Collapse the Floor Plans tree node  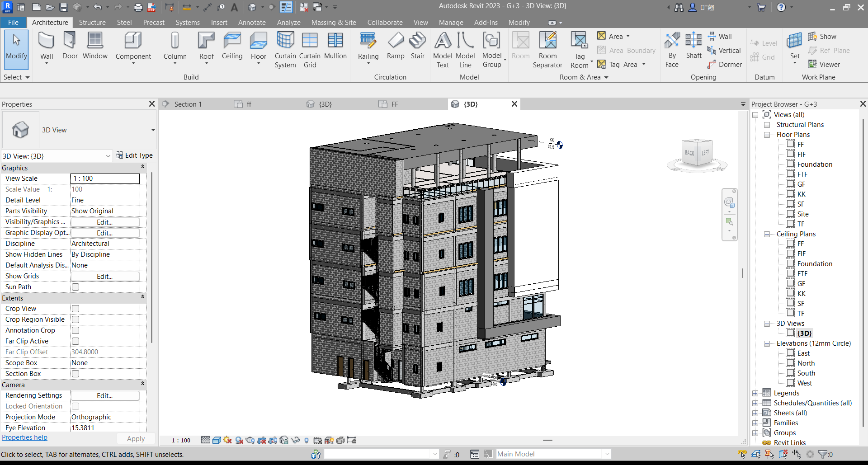pos(767,135)
